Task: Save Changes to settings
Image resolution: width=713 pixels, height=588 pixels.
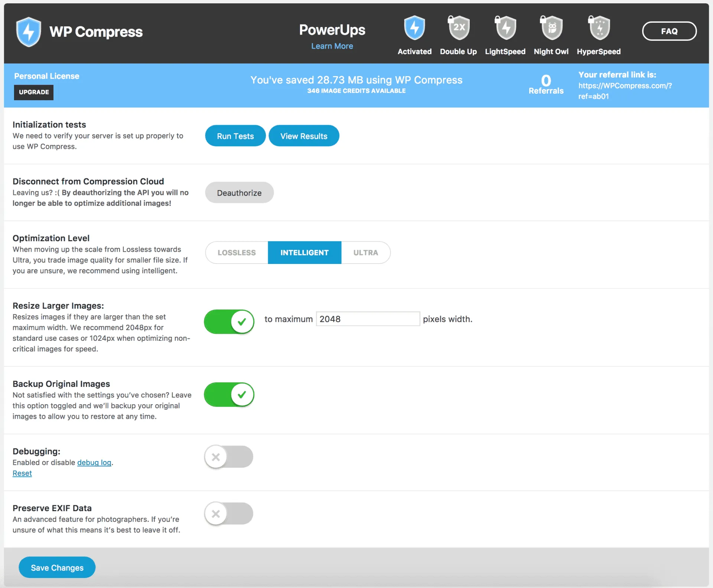Action: pos(57,567)
